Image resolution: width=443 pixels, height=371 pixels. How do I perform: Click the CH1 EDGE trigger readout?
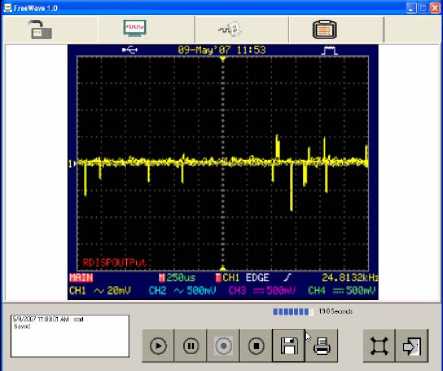click(242, 278)
